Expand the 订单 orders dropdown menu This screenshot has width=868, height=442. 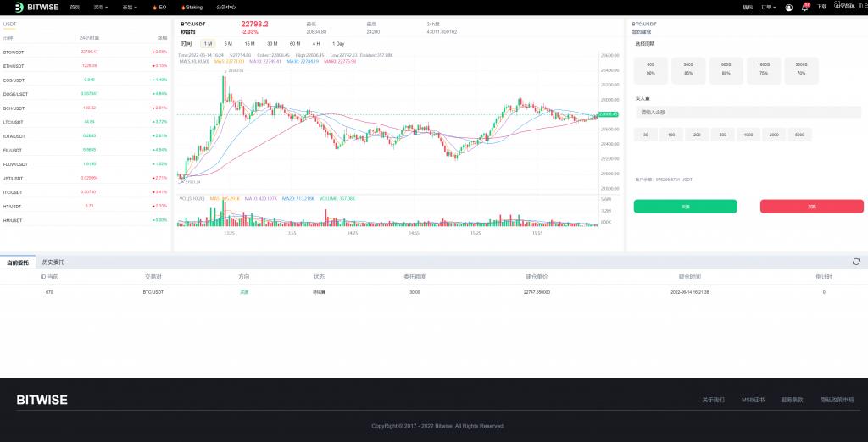pos(768,7)
